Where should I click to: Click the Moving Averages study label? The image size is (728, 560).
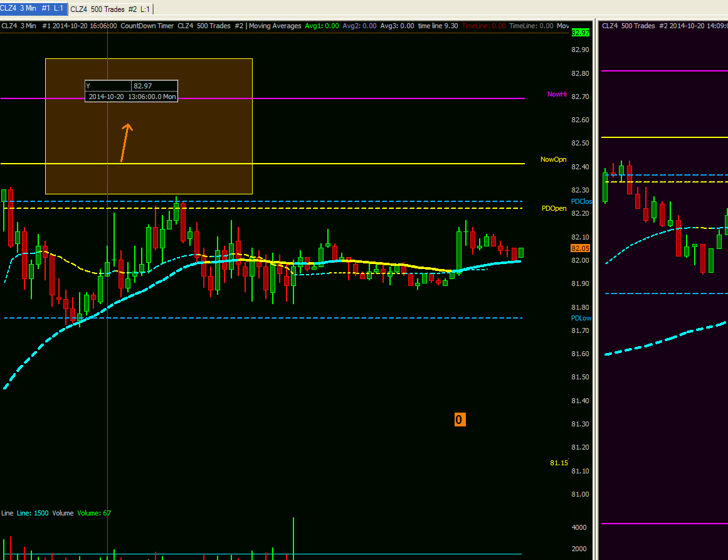(275, 26)
